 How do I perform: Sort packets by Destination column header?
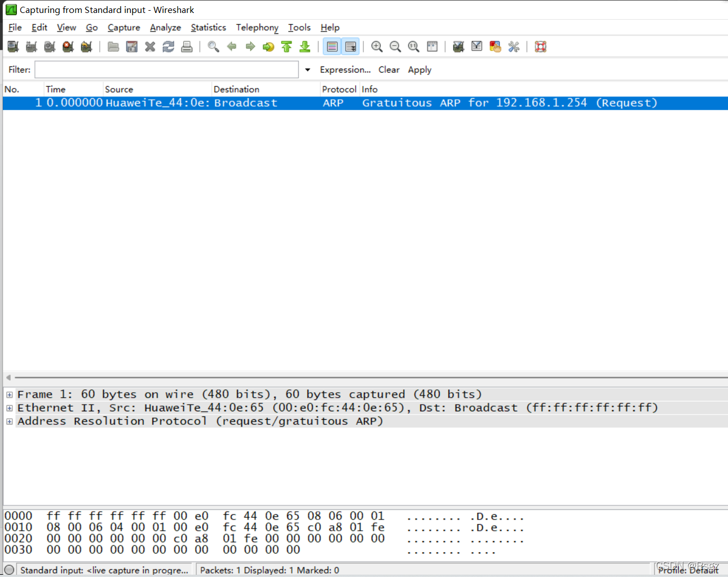266,89
